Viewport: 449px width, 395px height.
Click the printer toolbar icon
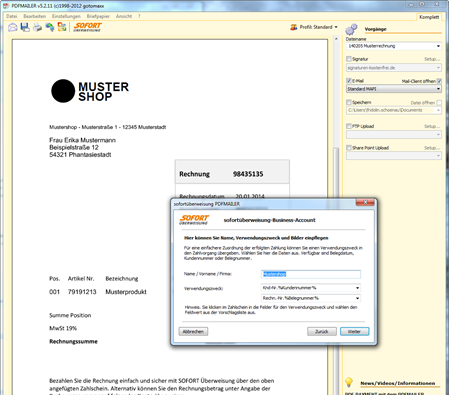(x=37, y=27)
